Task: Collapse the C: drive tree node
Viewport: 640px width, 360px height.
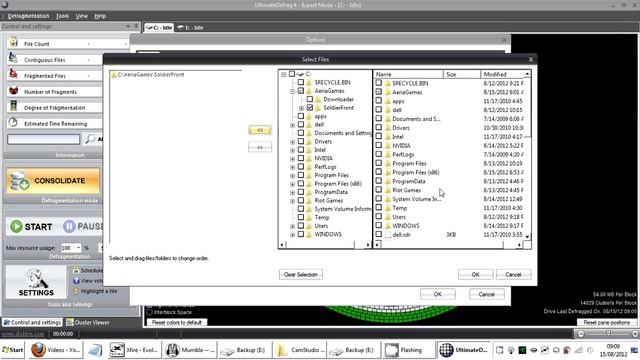Action: pos(284,74)
